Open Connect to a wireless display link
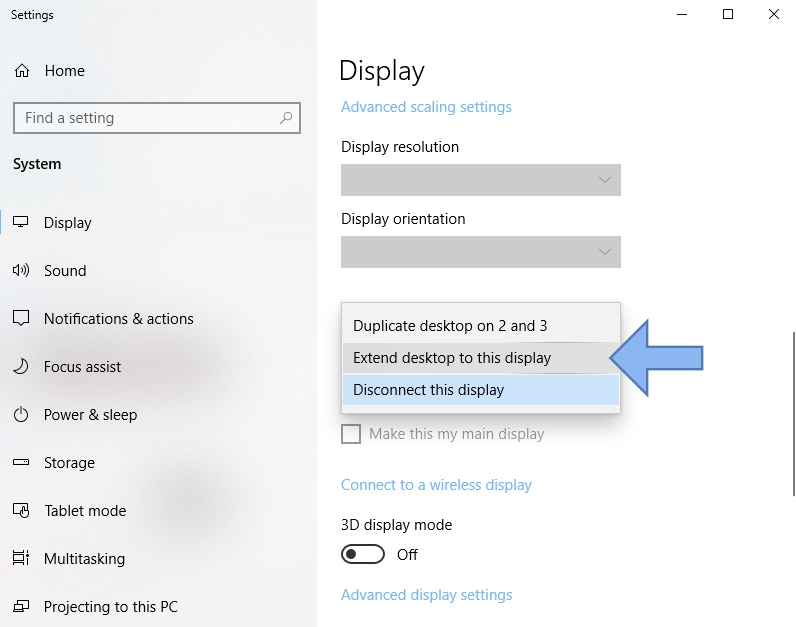 [436, 485]
